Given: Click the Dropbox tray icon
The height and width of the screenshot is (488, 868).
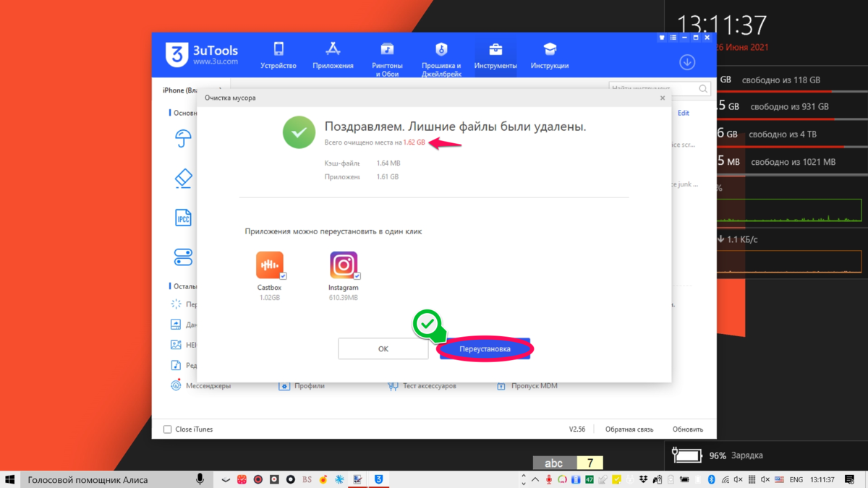Looking at the screenshot, I should pyautogui.click(x=644, y=479).
